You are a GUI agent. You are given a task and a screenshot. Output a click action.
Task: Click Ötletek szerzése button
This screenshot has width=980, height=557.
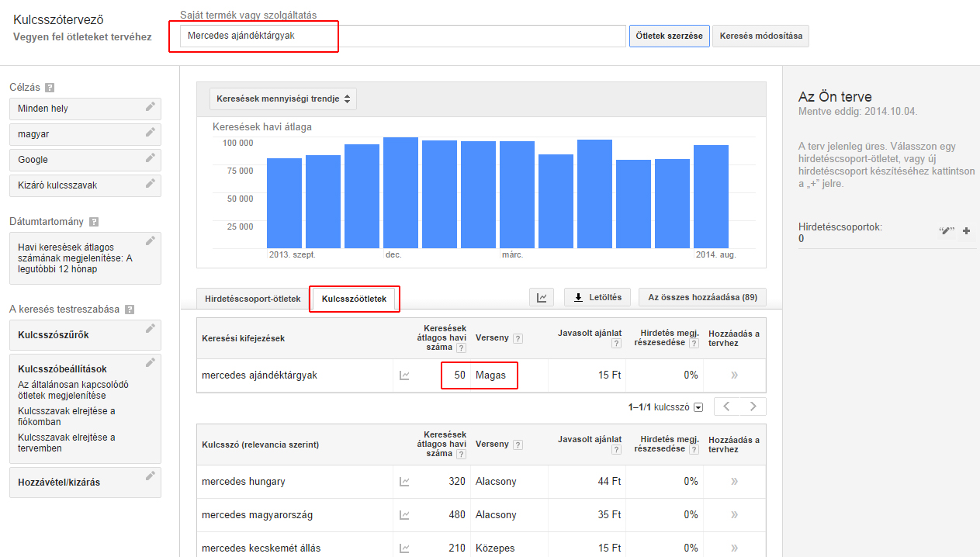coord(669,36)
